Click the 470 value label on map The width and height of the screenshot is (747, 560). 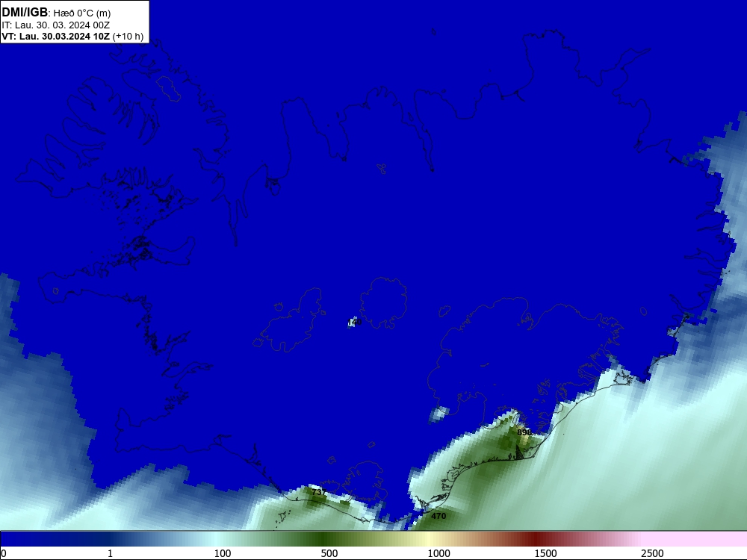tap(438, 516)
